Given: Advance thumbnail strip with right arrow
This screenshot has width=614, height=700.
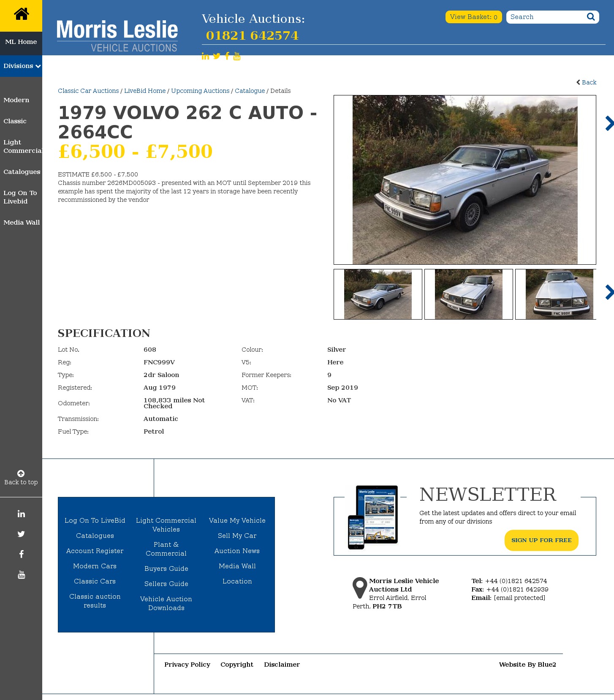Looking at the screenshot, I should click(x=609, y=292).
